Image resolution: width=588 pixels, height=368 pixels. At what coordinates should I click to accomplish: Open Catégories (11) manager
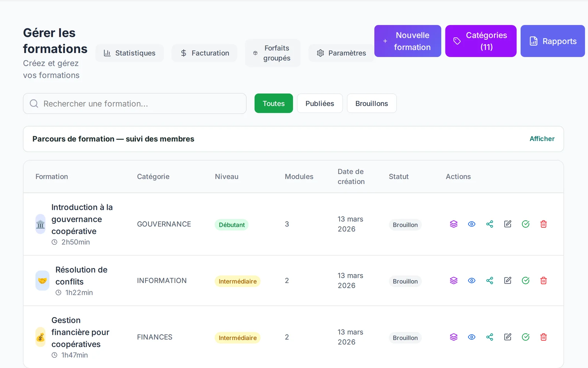point(481,41)
